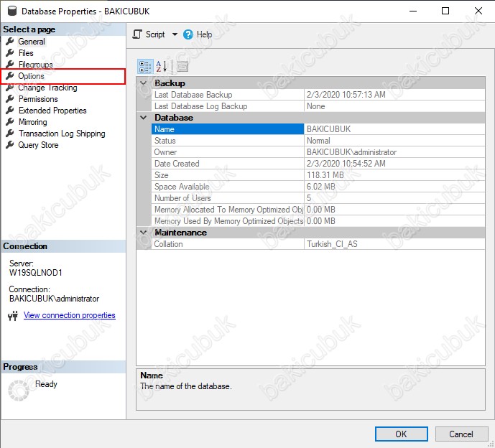Collapse the Database category section
The image size is (495, 448).
pyautogui.click(x=144, y=118)
